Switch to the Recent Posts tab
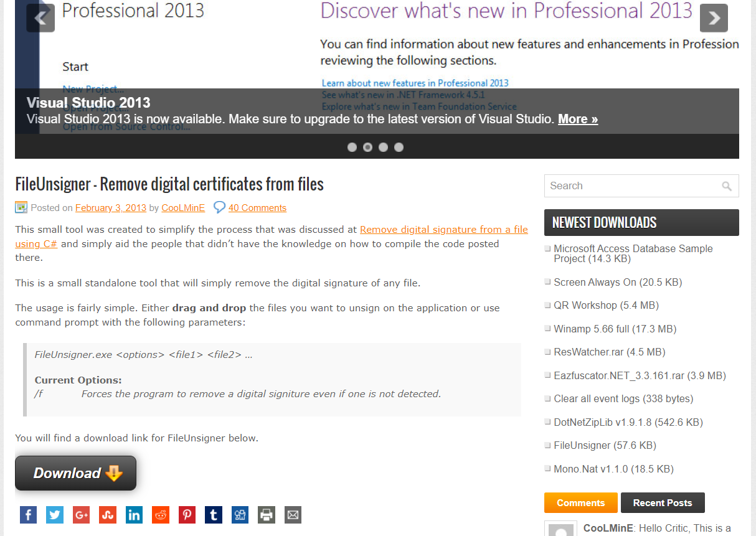Image resolution: width=756 pixels, height=536 pixels. pos(662,503)
